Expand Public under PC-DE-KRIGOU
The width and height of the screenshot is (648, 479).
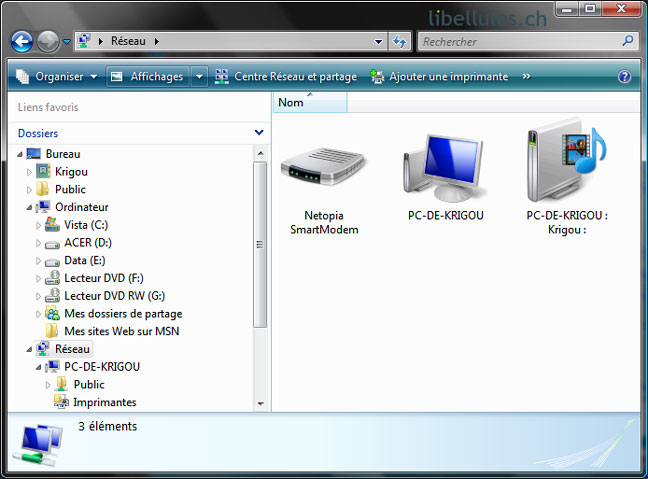tap(48, 385)
